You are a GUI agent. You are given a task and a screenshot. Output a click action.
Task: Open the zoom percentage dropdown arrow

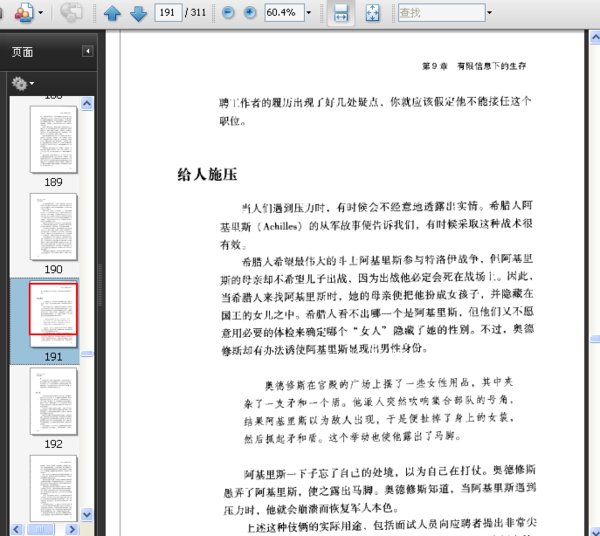[x=308, y=14]
